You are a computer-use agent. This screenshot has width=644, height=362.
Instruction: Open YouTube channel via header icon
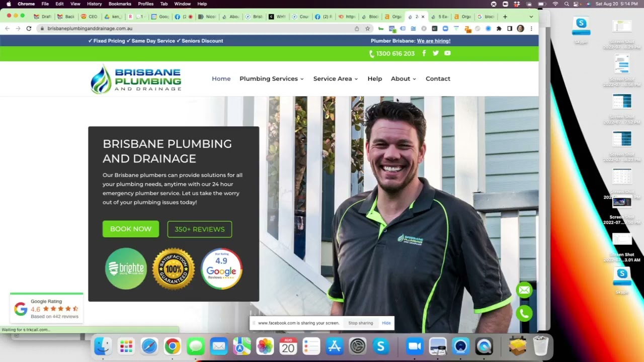pos(447,53)
